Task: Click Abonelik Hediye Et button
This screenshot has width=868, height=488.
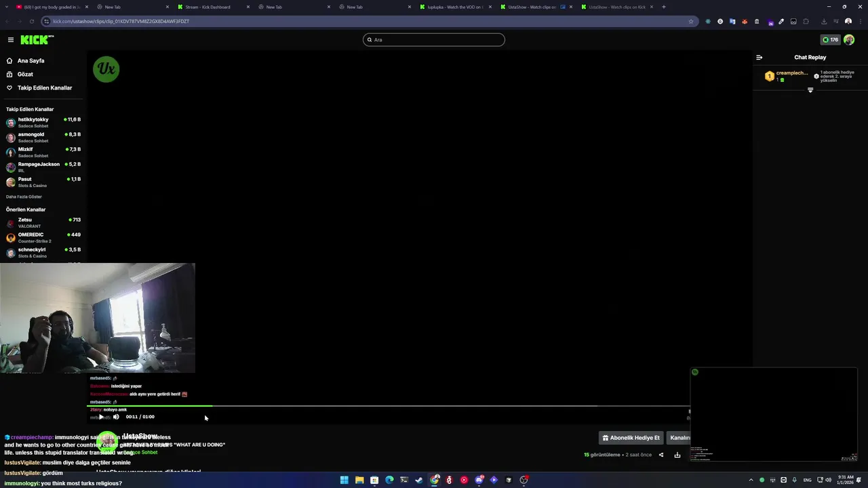Action: [631, 438]
